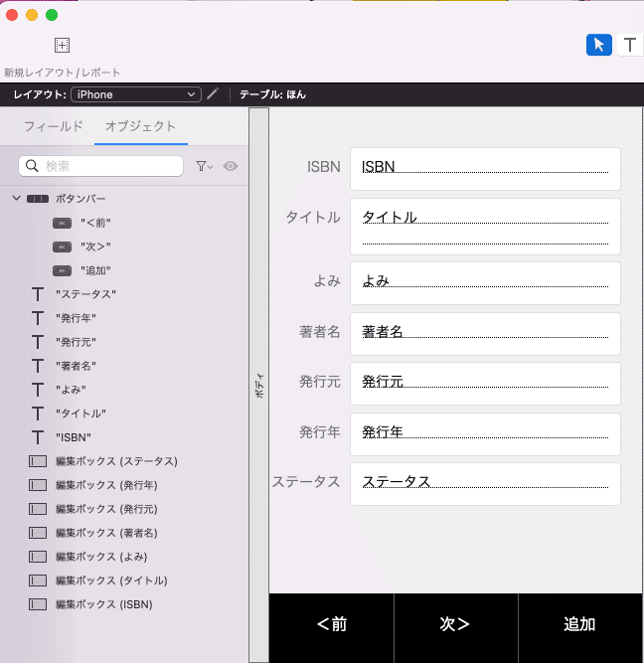Select edit box icon for 編集ボックス (発行年)
This screenshot has width=644, height=663.
(x=38, y=485)
